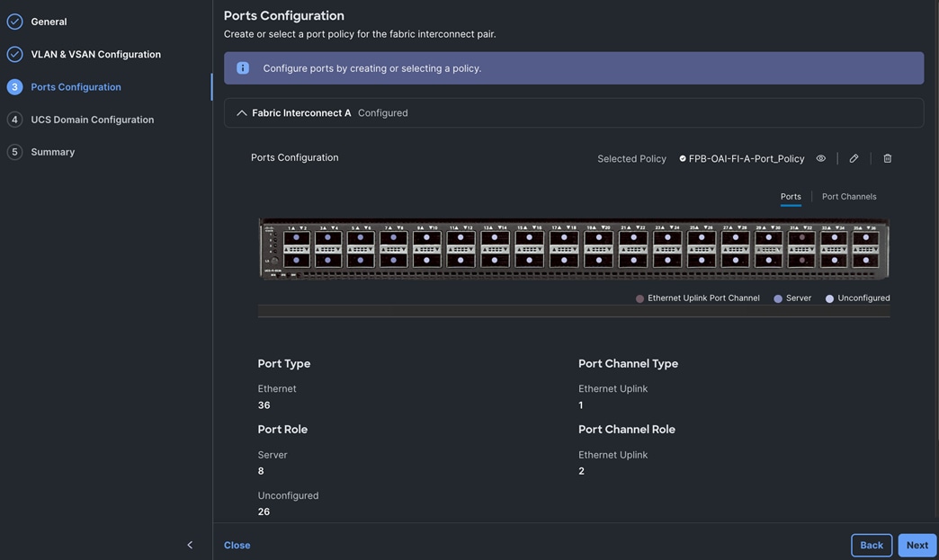939x560 pixels.
Task: Select unconfigured port 23 on the chassis
Action: click(x=667, y=237)
